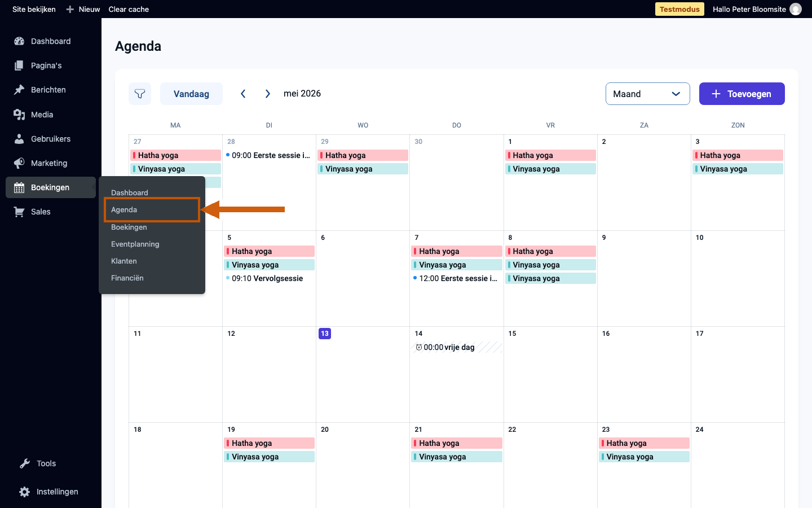
Task: Open 09:10 Vervolgsessie event on day 5
Action: [x=269, y=278]
